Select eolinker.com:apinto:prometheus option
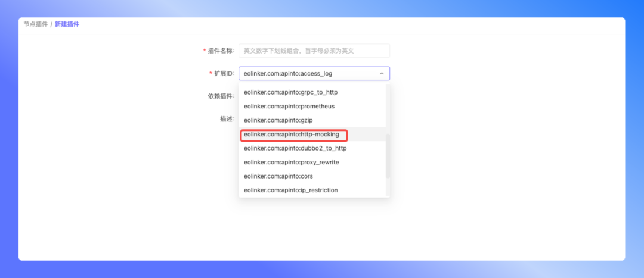Viewport: 644px width, 278px height. (x=312, y=106)
